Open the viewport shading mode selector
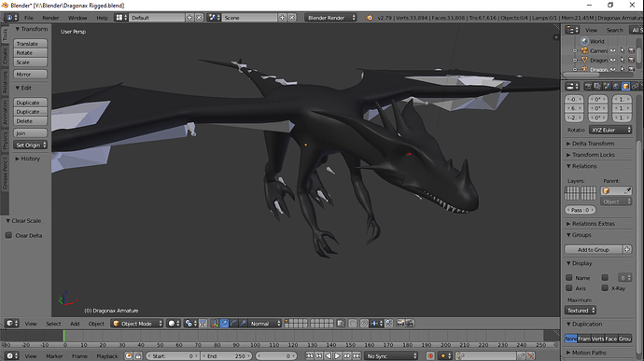Screen dimensions: 644x361 (175, 324)
